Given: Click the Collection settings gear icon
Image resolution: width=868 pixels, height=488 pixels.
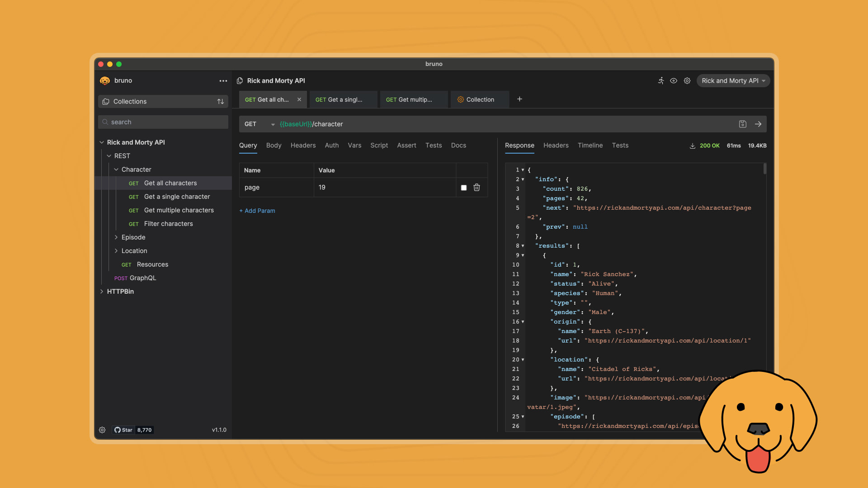Looking at the screenshot, I should point(687,80).
